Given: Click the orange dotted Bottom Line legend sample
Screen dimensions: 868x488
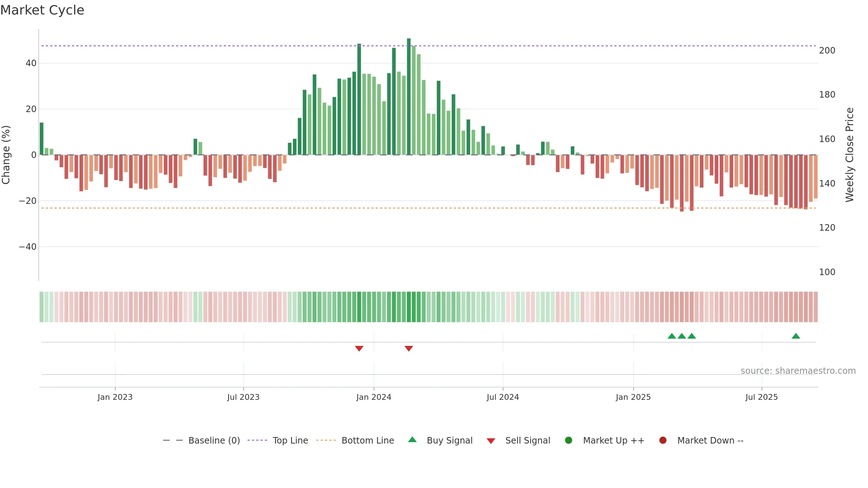Looking at the screenshot, I should pos(326,440).
